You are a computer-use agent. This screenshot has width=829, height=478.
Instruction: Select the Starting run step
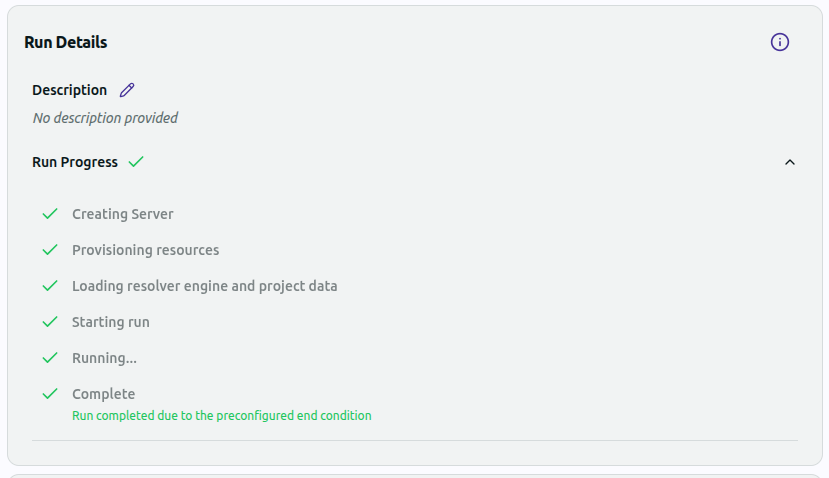(x=111, y=322)
